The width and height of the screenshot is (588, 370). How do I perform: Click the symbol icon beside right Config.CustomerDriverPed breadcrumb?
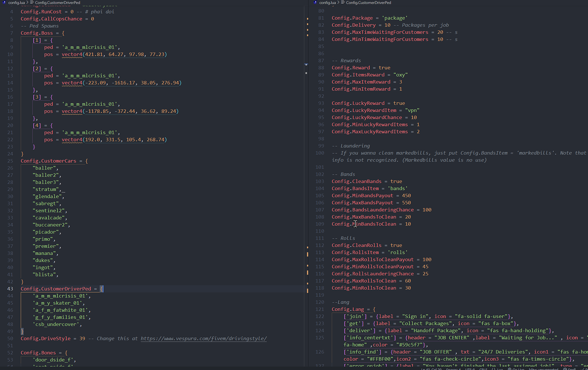click(x=343, y=3)
